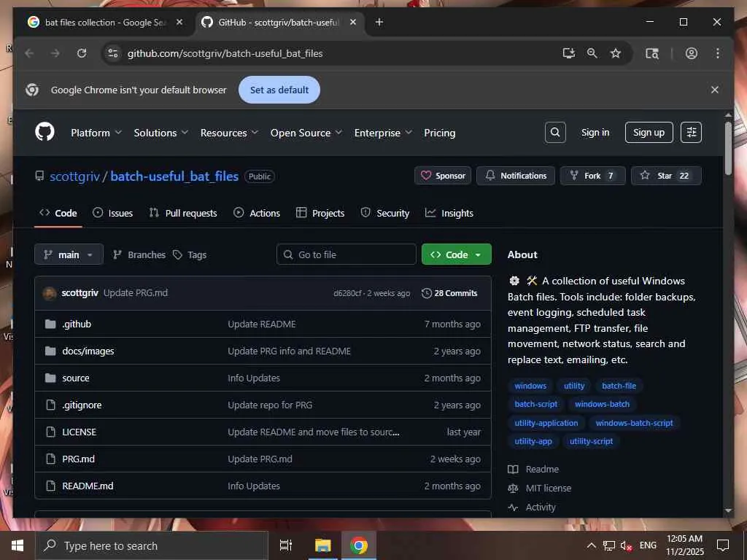Expand the Open Source menu
The width and height of the screenshot is (747, 560).
(306, 133)
